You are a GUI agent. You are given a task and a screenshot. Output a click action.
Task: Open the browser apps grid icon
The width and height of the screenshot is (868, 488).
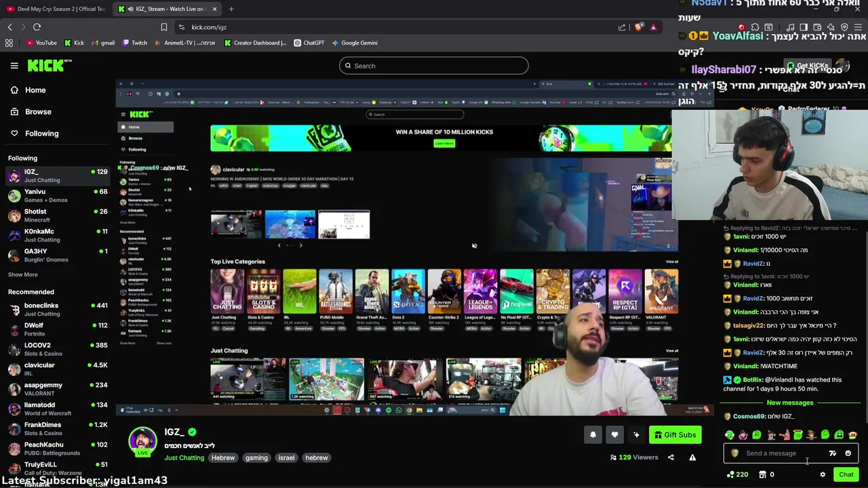coord(9,43)
